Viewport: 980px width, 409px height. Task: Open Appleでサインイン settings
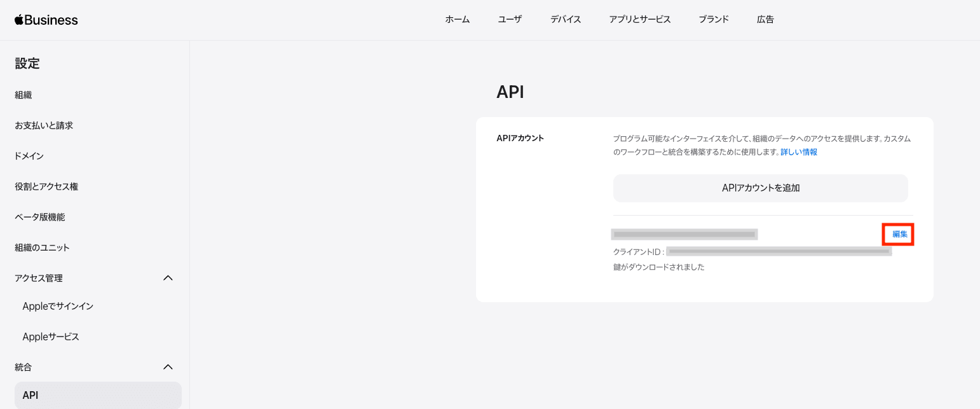click(58, 306)
